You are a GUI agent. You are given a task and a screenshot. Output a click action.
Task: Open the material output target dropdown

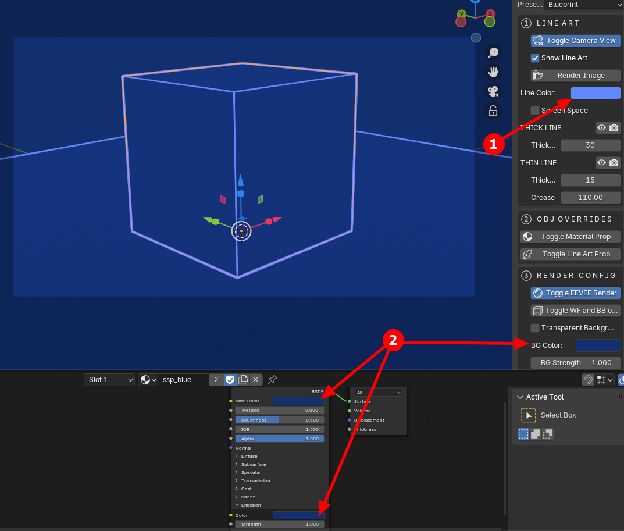pyautogui.click(x=379, y=392)
